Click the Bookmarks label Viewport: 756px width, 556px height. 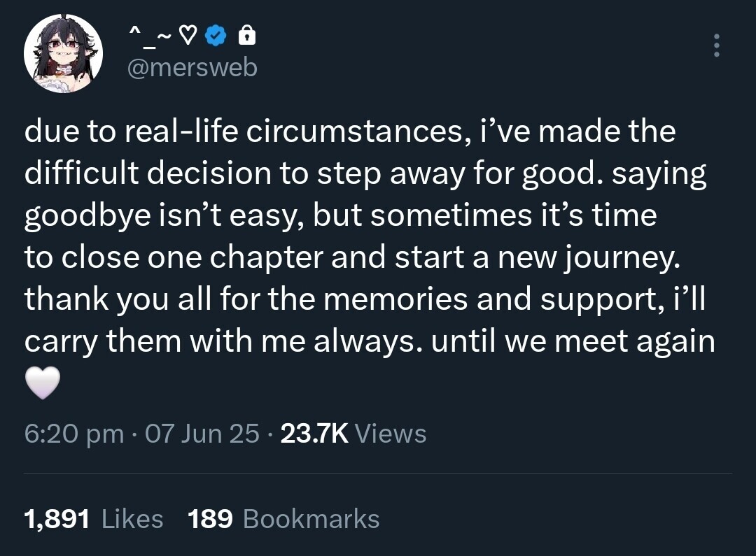311,519
